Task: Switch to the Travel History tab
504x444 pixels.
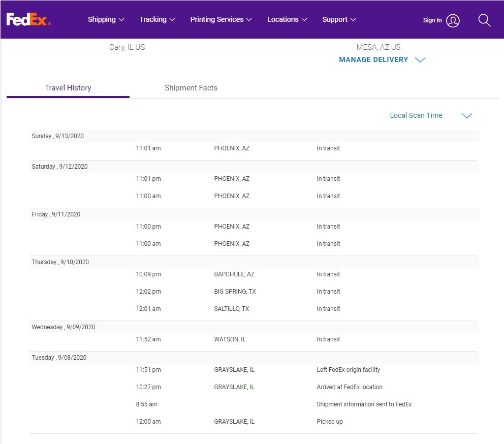Action: coord(68,88)
